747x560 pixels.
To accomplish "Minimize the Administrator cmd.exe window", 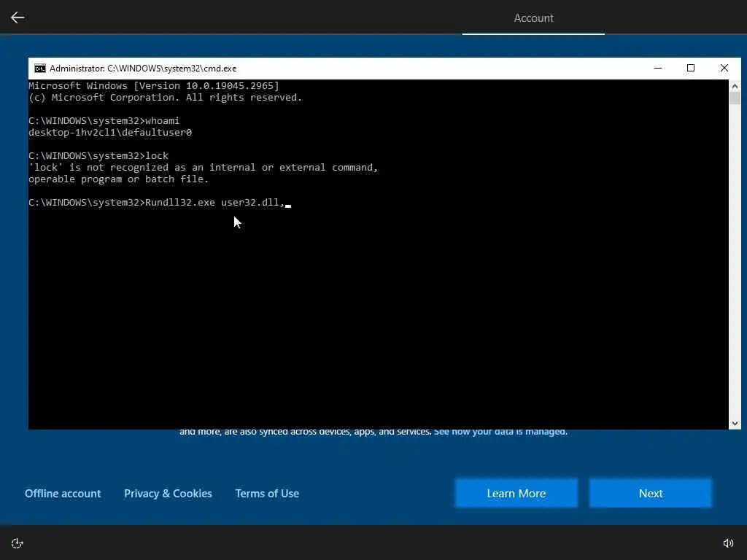I will (658, 68).
